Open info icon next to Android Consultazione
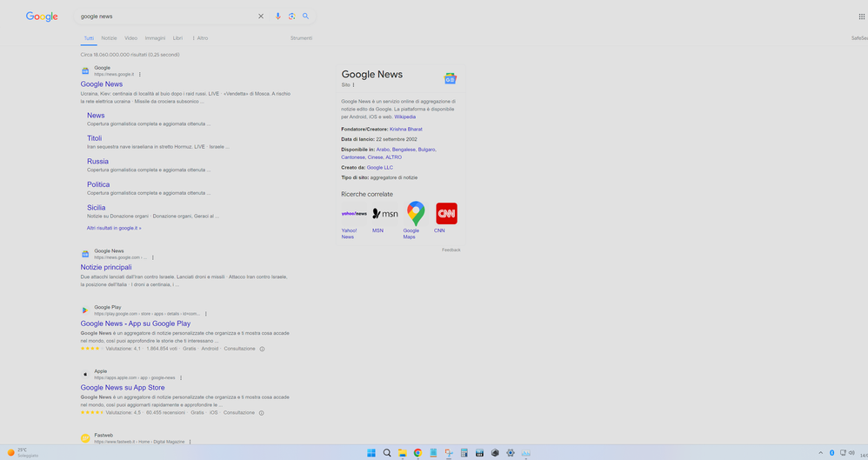Viewport: 868px width, 460px height. (263, 350)
